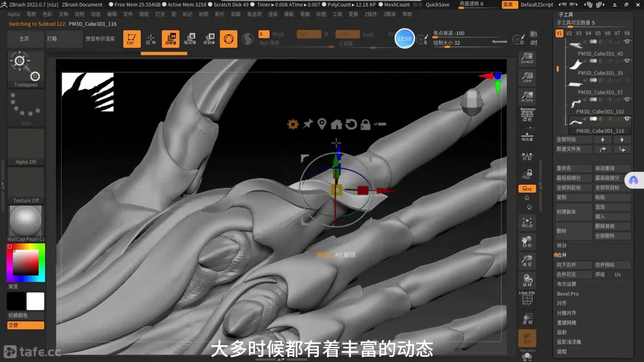The image size is (644, 362).
Task: Toggle the Dynamic perspective (透视) icon
Action: coord(527,115)
